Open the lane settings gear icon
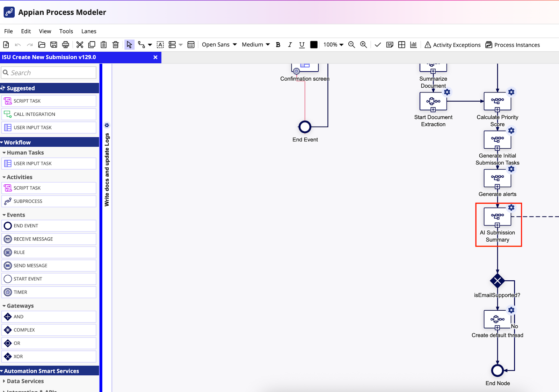The image size is (559, 392). click(x=107, y=125)
